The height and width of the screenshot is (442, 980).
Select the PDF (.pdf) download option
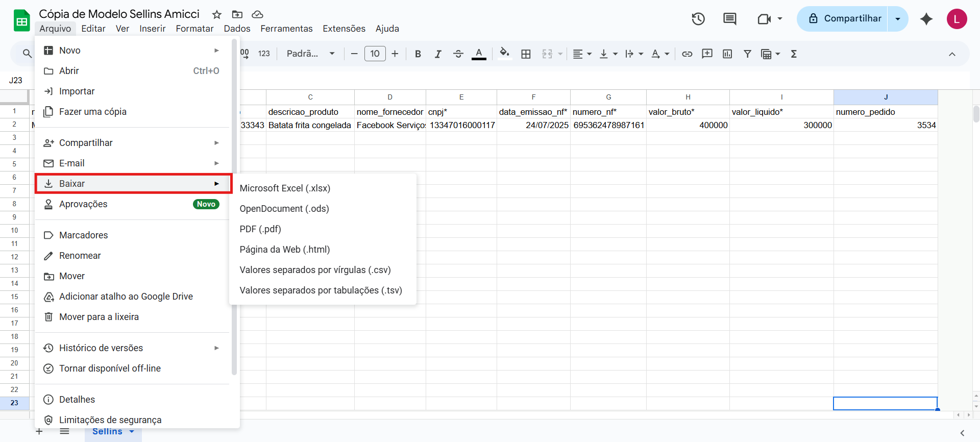coord(260,229)
